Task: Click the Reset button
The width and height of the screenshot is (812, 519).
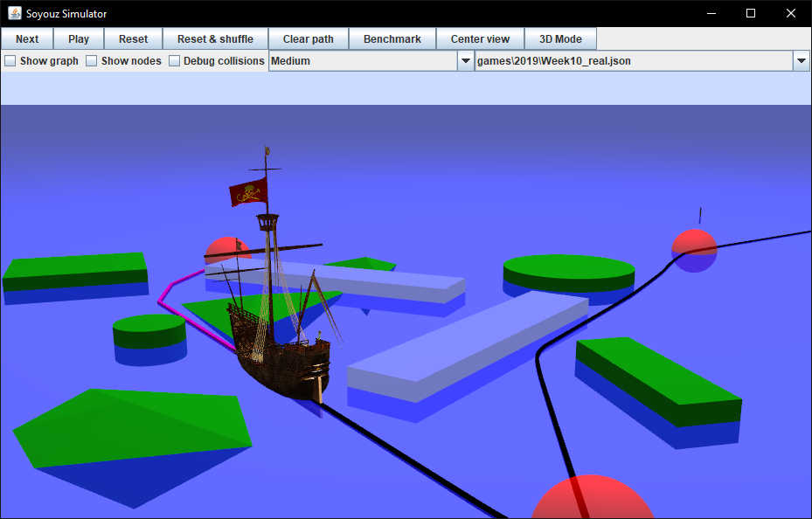Action: click(133, 38)
